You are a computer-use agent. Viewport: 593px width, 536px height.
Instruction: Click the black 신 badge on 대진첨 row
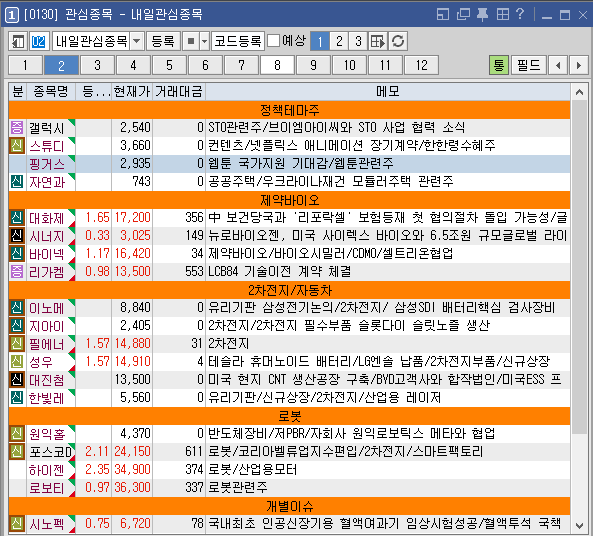17,380
